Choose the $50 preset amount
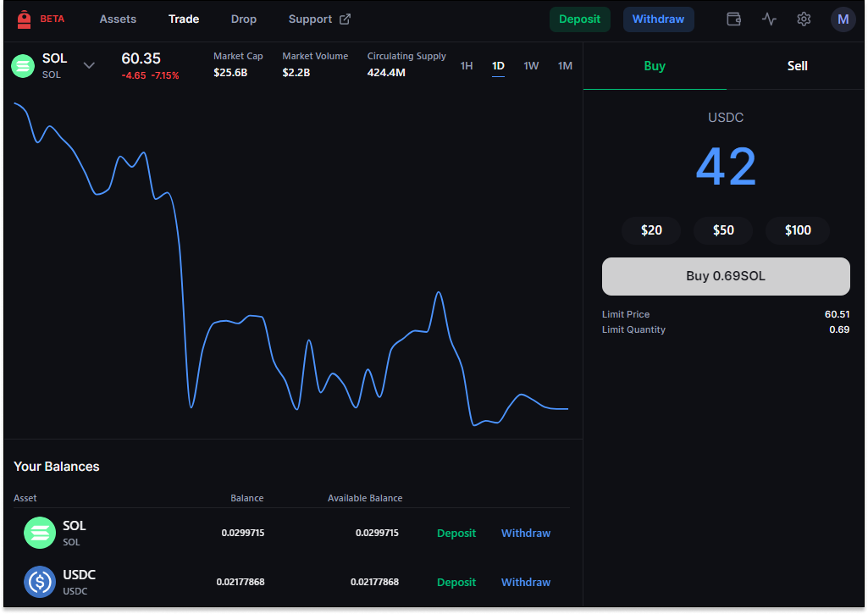This screenshot has height=614, width=868. point(723,230)
